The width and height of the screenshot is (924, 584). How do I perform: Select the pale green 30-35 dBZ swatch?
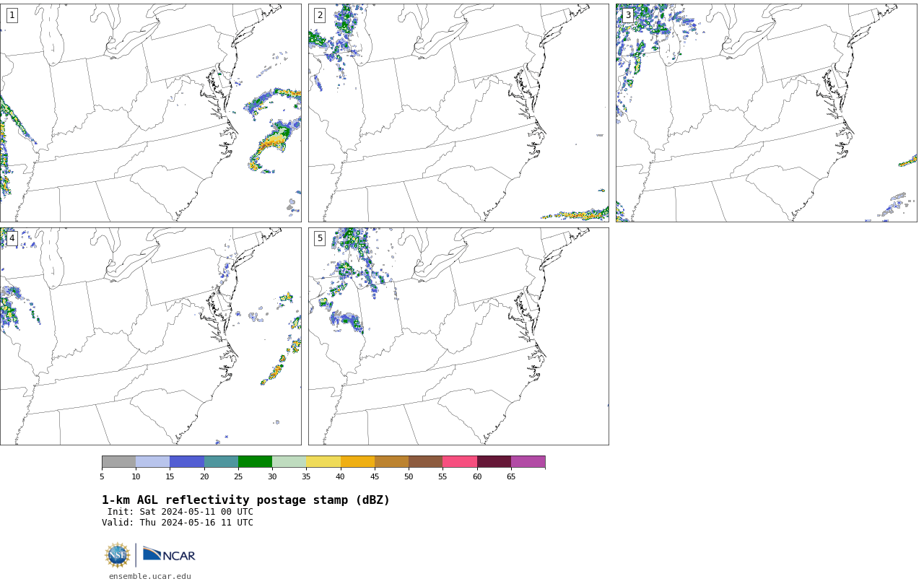click(x=289, y=462)
